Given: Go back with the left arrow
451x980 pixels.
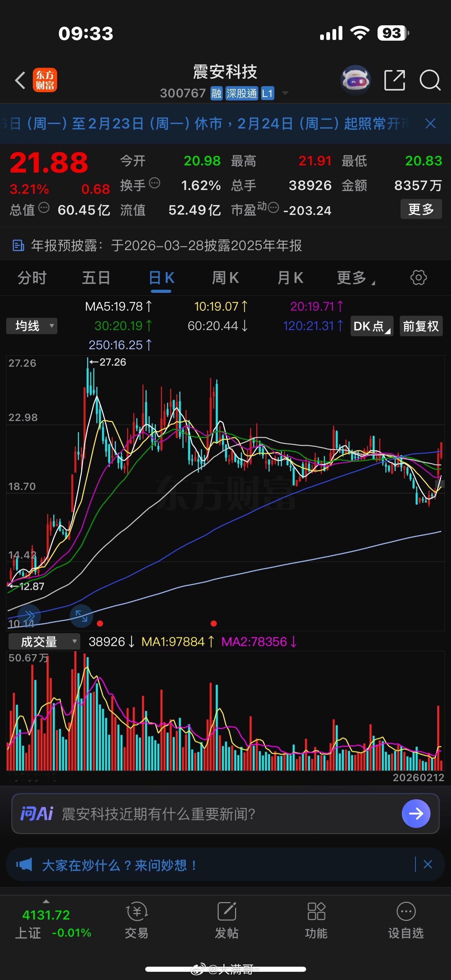Looking at the screenshot, I should (20, 80).
